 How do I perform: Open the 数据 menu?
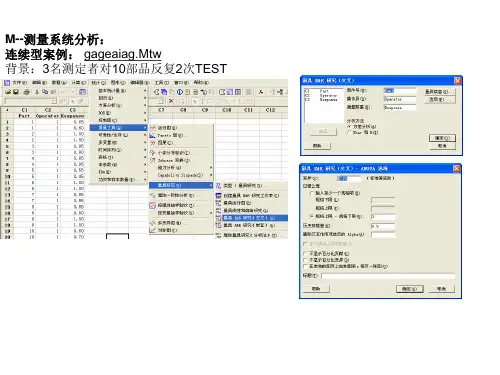pyautogui.click(x=59, y=83)
